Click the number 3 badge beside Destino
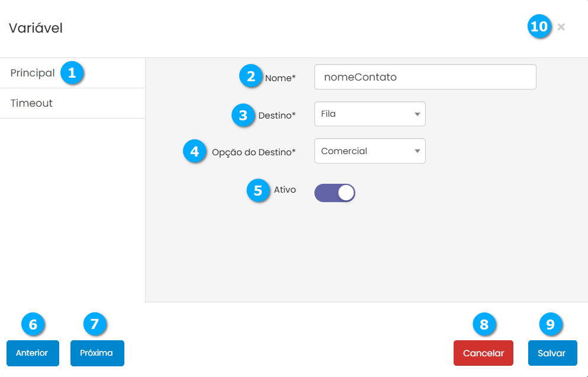Screen dimensions: 588x377 point(243,114)
